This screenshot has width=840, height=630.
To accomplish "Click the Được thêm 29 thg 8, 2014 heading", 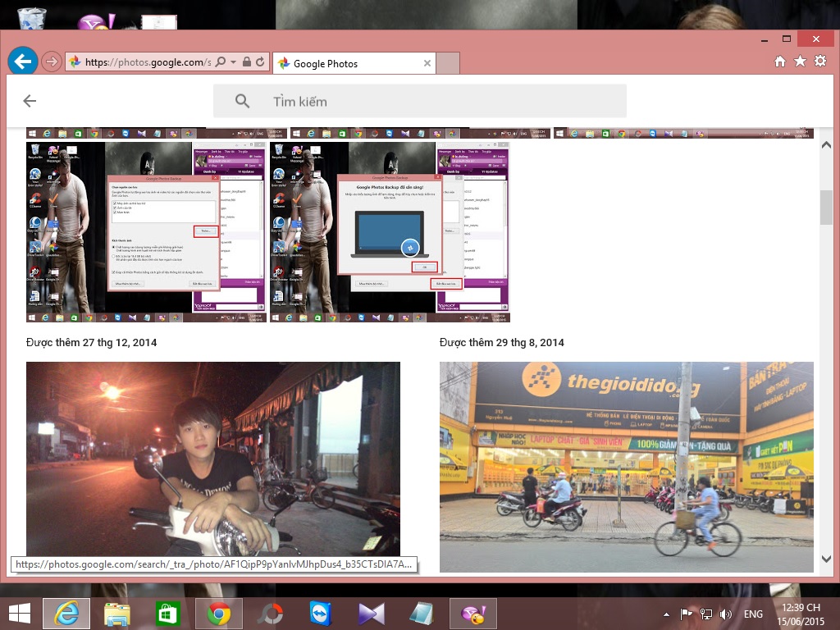I will point(502,342).
